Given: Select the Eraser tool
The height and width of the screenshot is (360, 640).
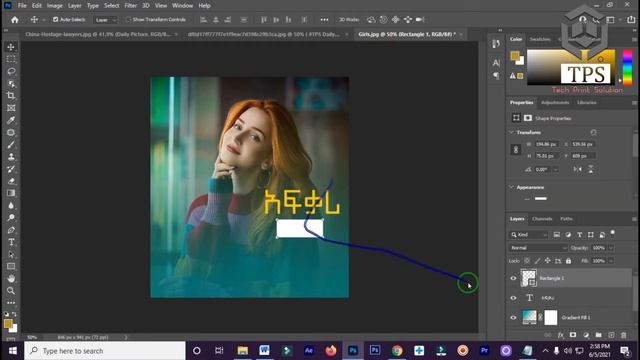Looking at the screenshot, I should [x=11, y=181].
